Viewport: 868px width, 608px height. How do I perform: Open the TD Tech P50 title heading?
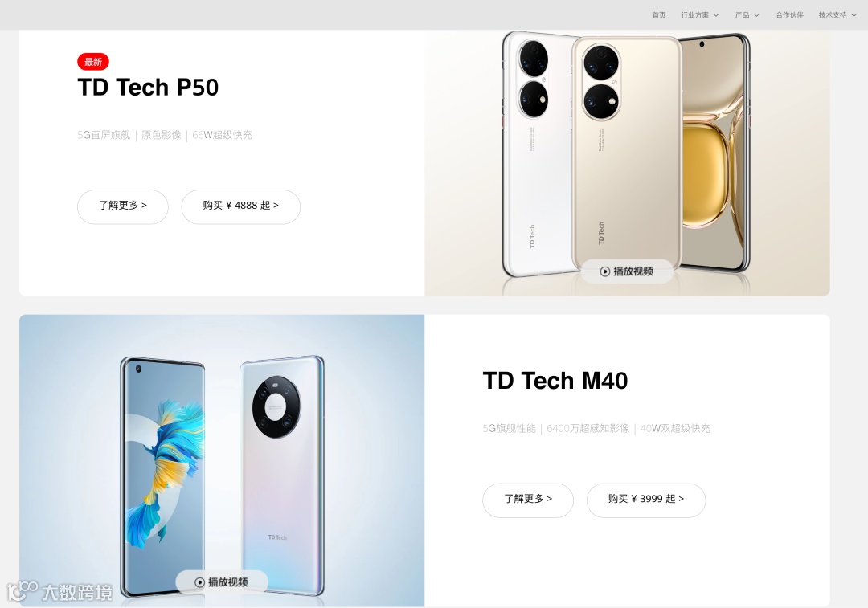coord(148,88)
